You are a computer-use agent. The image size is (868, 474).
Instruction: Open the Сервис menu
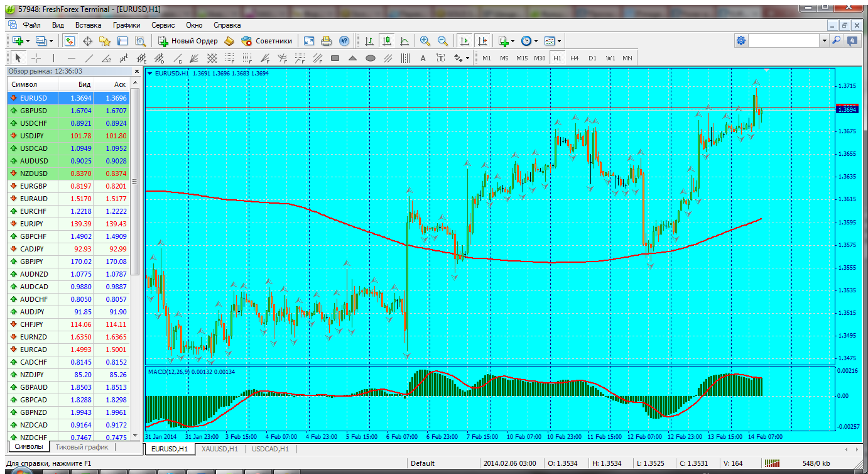[x=163, y=25]
